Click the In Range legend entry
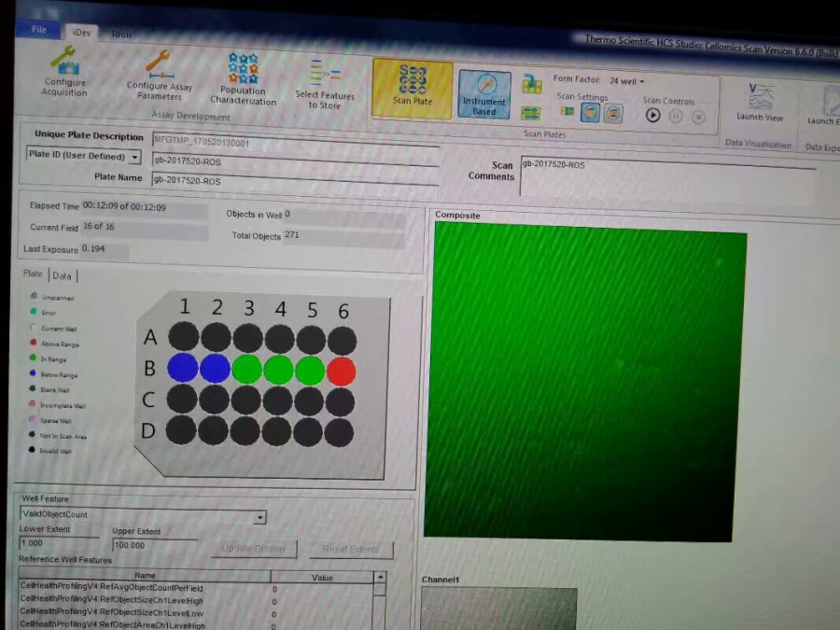Viewport: 840px width, 630px height. click(x=49, y=359)
